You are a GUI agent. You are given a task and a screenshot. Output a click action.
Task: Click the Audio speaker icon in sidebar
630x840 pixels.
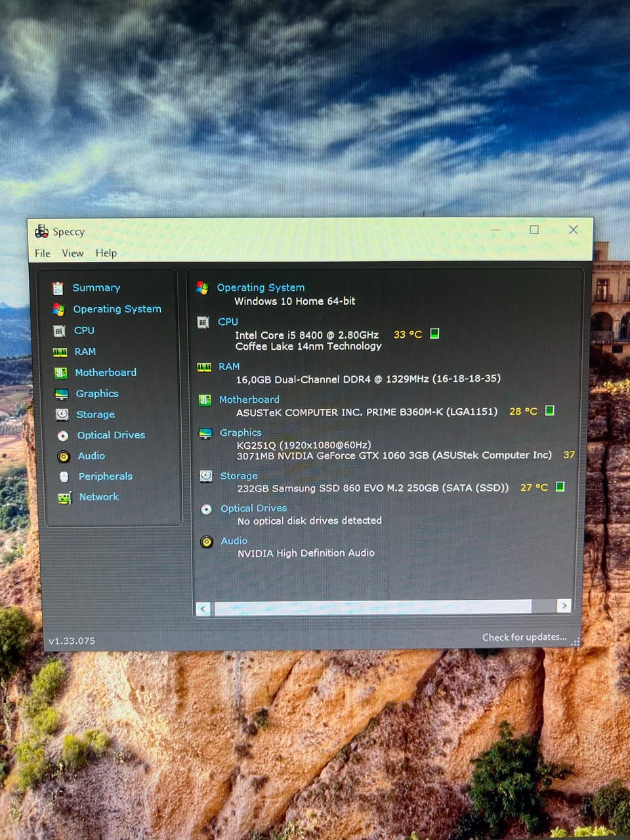coord(64,456)
